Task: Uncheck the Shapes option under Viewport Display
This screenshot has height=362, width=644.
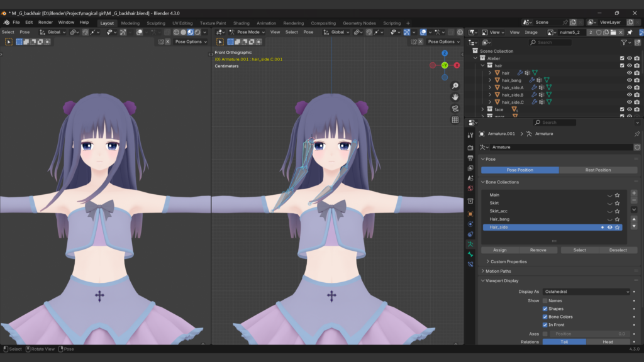Action: pos(545,309)
